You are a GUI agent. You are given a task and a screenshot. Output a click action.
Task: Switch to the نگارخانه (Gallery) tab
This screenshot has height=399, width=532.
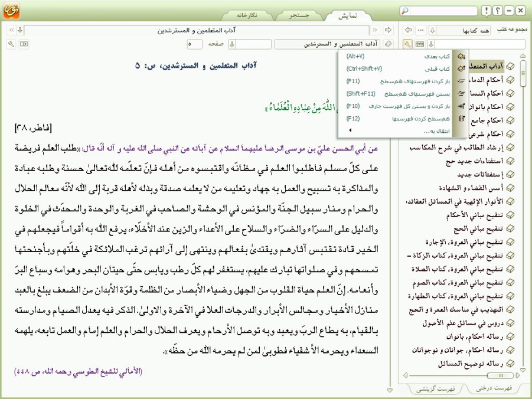[x=247, y=15]
